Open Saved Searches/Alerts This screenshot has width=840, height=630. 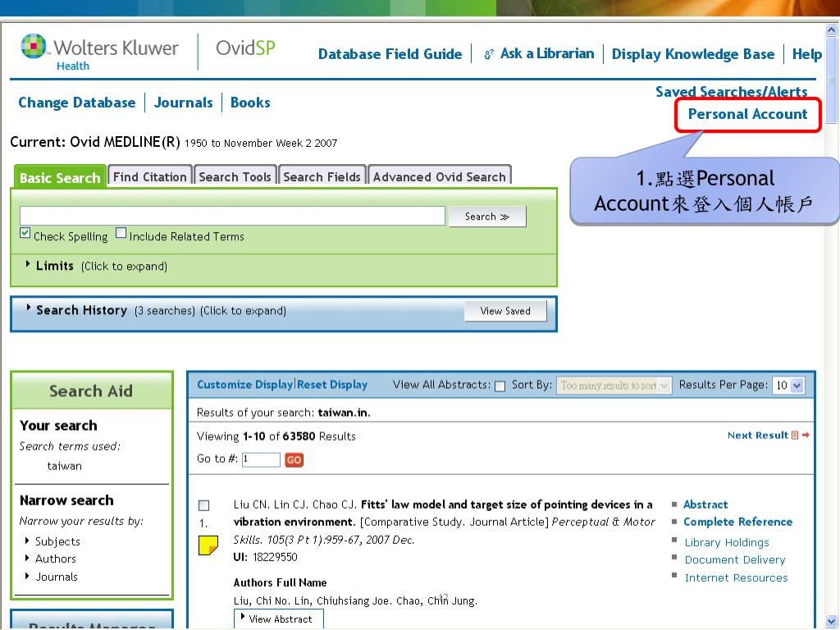pos(731,92)
